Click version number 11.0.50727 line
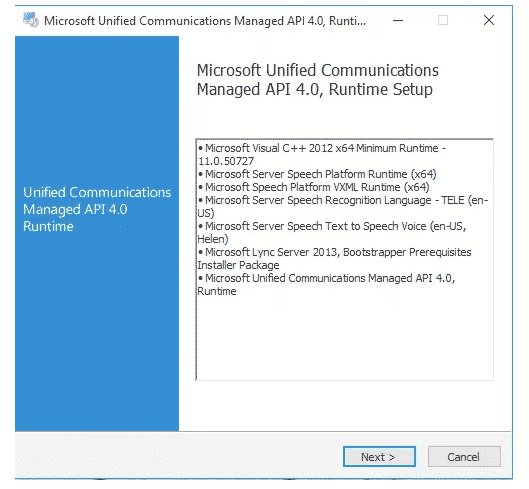Screen dimensions: 529x489 [x=226, y=161]
